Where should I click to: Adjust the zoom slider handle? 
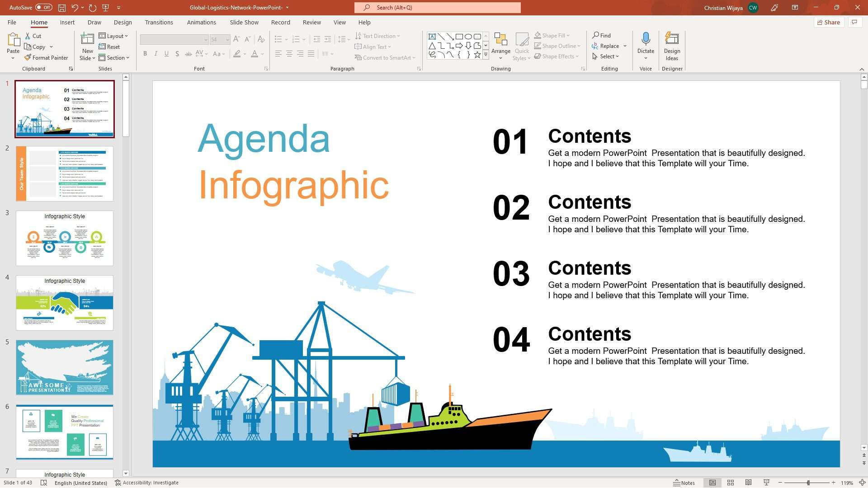pyautogui.click(x=808, y=483)
